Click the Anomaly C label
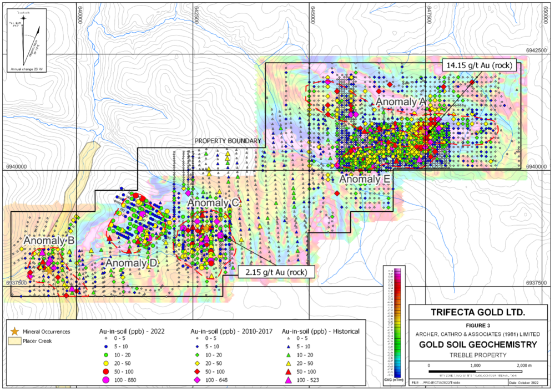Image resolution: width=555 pixels, height=392 pixels. pos(213,203)
